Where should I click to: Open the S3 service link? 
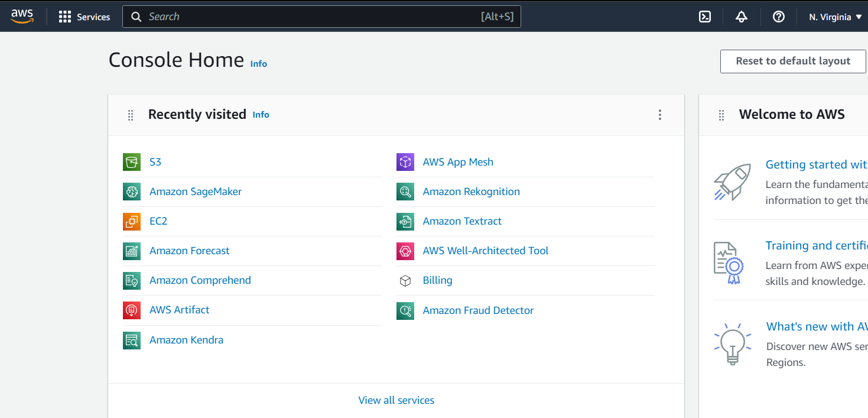pos(155,162)
